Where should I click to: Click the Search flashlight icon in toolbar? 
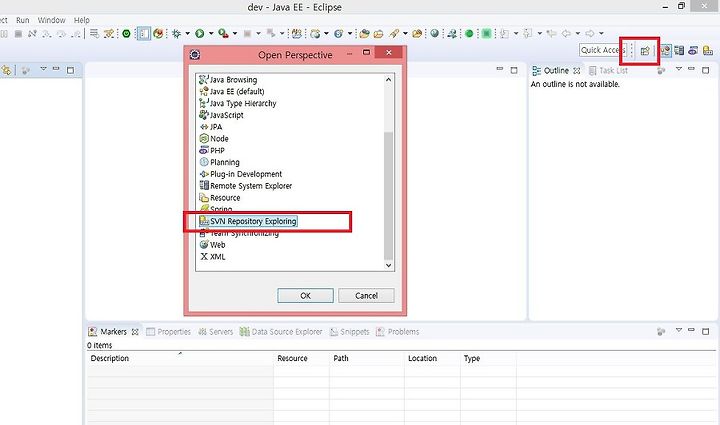point(394,34)
